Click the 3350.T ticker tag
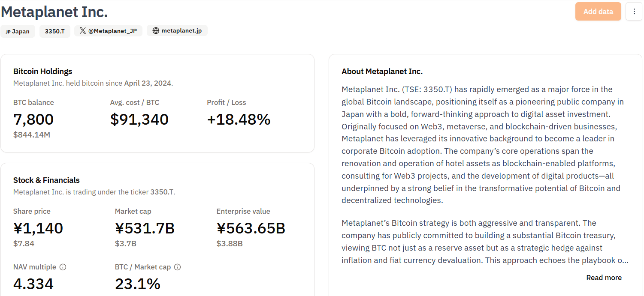This screenshot has height=296, width=644. click(x=54, y=31)
